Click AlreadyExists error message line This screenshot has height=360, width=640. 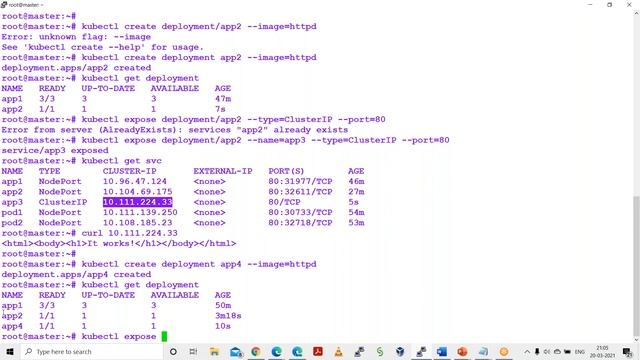(x=175, y=130)
